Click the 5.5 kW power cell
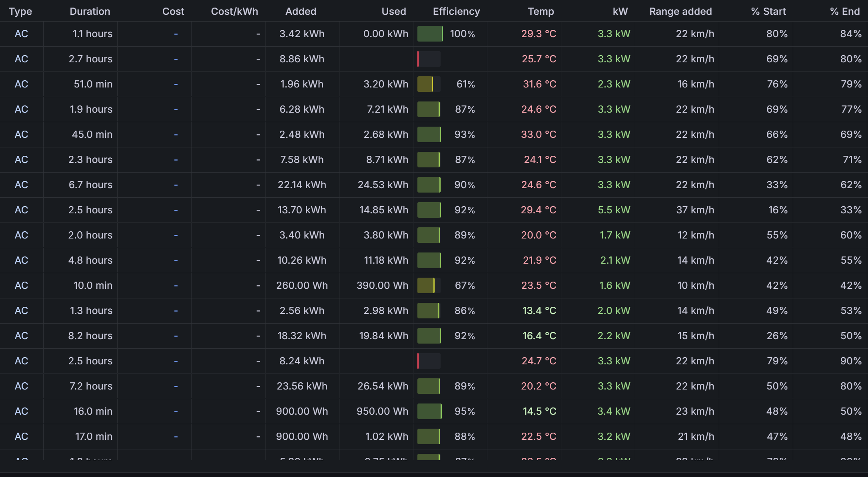868x477 pixels. point(613,210)
